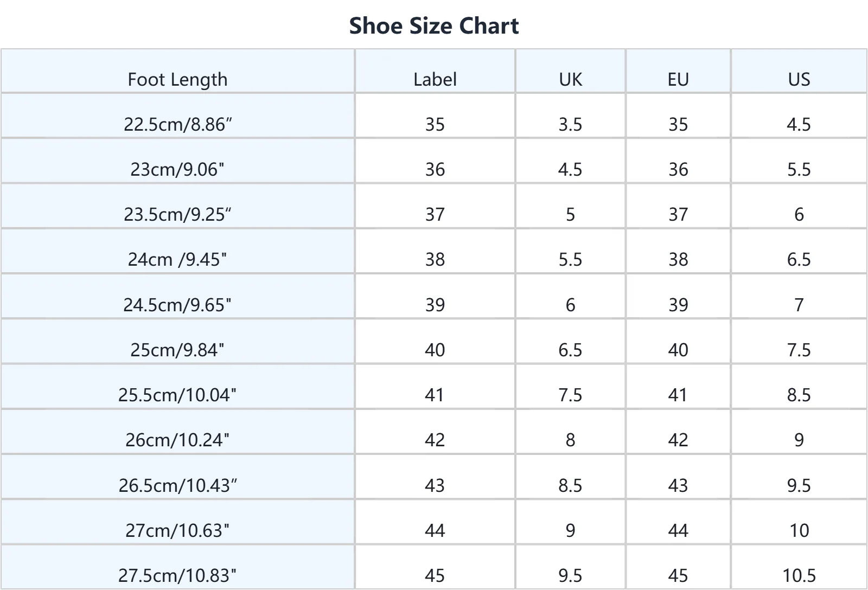Screen dimensions: 868x590
Task: Select the 26cm/10.24" foot length cell
Action: pyautogui.click(x=177, y=440)
